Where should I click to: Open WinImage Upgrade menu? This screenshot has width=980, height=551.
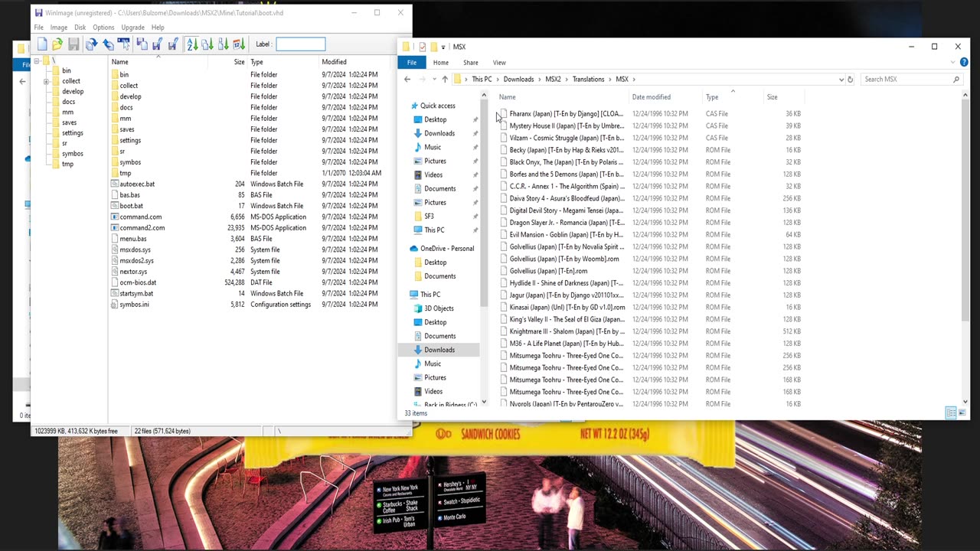132,28
